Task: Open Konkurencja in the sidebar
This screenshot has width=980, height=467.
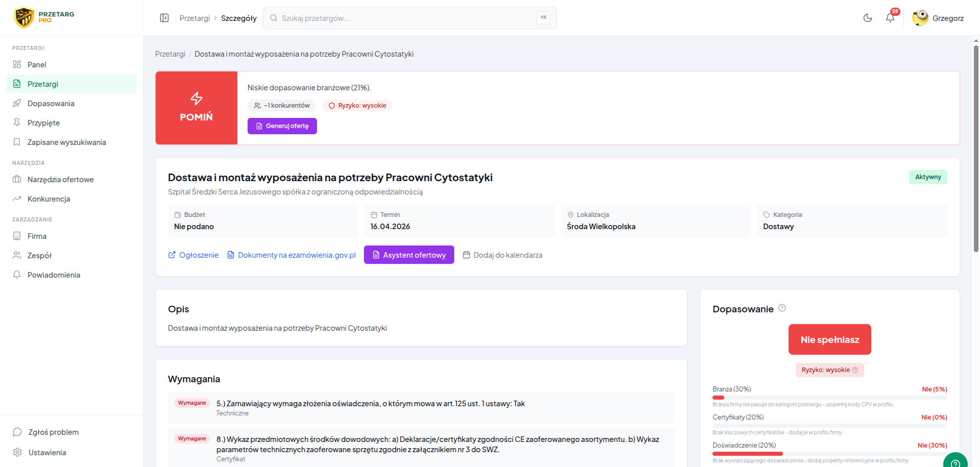Action: 71,199
